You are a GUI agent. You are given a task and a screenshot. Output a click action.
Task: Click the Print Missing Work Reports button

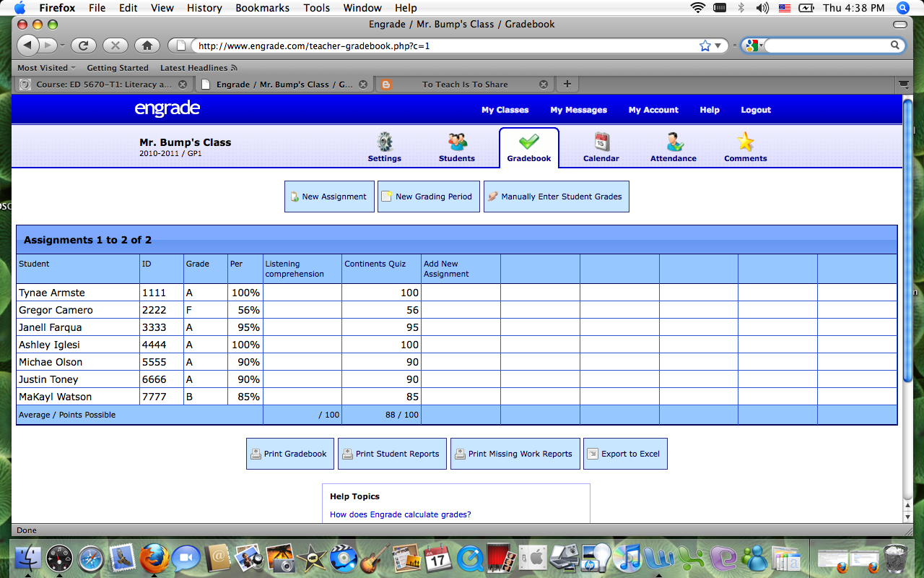[515, 454]
